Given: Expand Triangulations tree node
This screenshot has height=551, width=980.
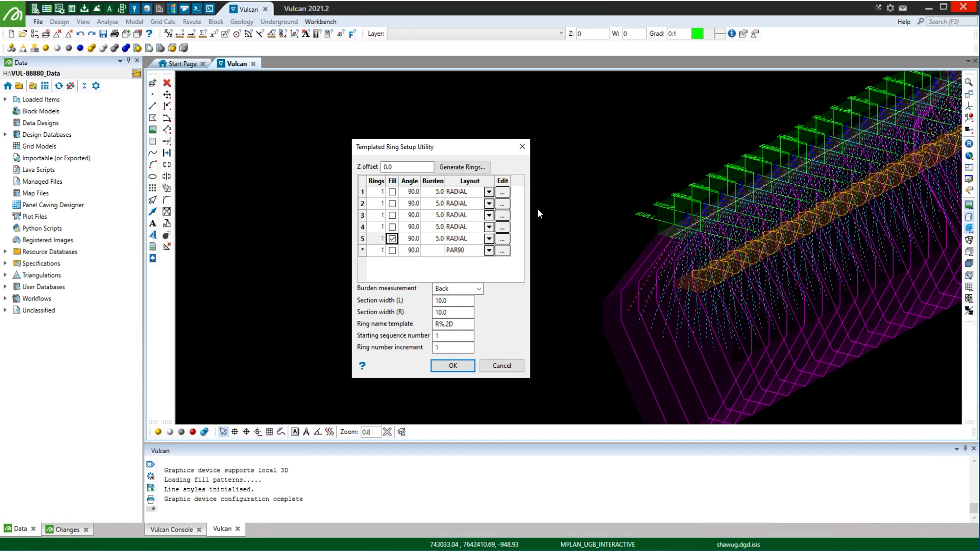Looking at the screenshot, I should 5,275.
